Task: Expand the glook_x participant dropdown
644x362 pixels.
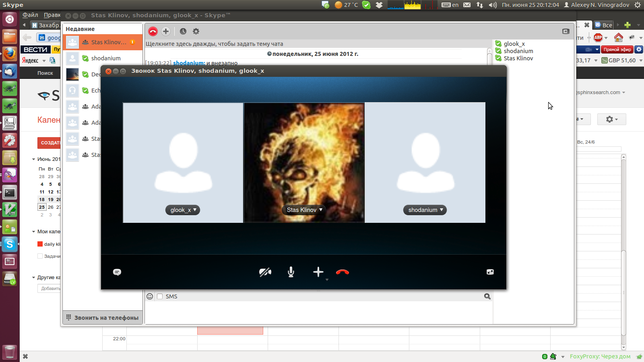Action: 183,210
